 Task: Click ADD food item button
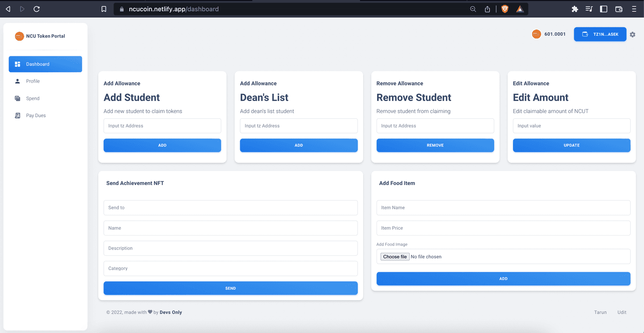point(504,278)
